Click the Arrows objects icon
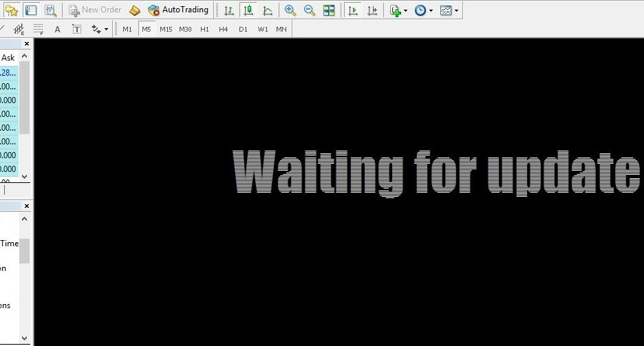644x346 pixels. click(x=96, y=29)
